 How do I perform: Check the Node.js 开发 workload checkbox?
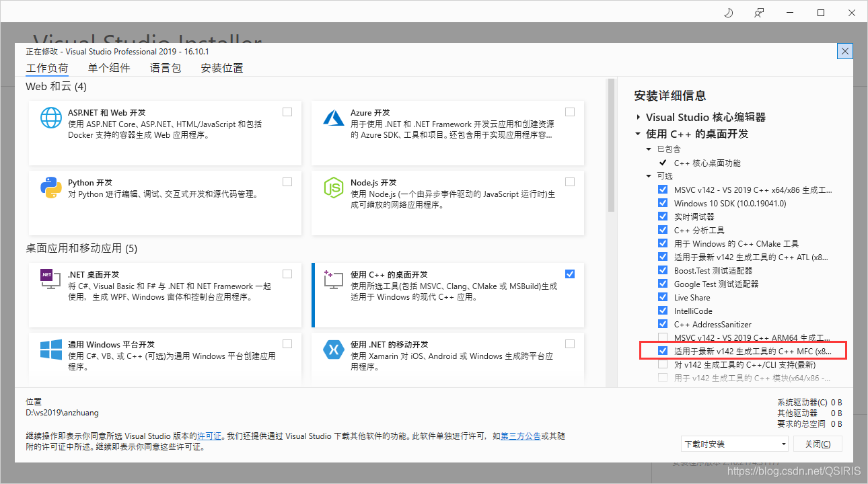570,182
